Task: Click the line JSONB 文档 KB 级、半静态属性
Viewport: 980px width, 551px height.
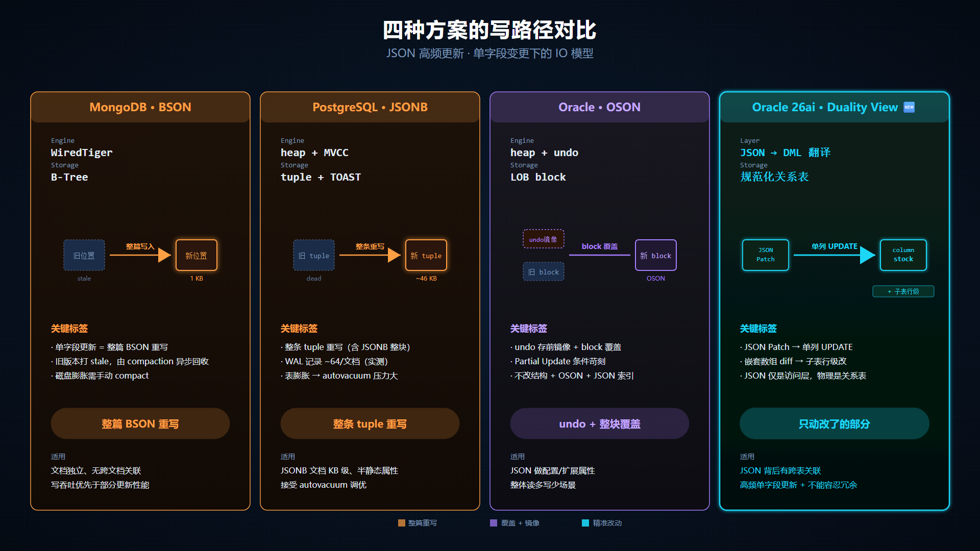Action: click(339, 471)
